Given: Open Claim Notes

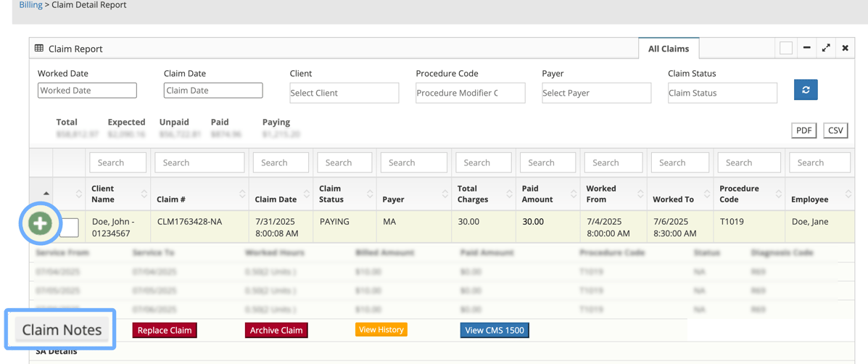Looking at the screenshot, I should (62, 330).
